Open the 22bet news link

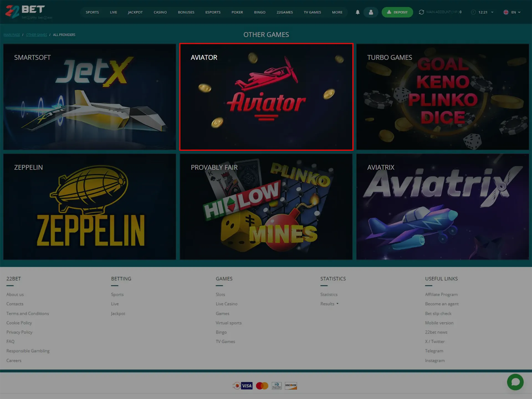pos(436,332)
